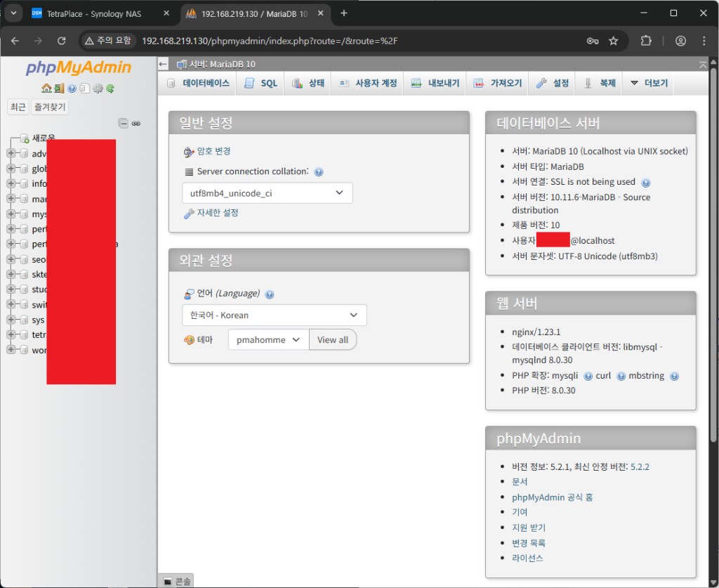Open the 가져오기 import tab
Image resolution: width=719 pixels, height=588 pixels.
(x=498, y=83)
